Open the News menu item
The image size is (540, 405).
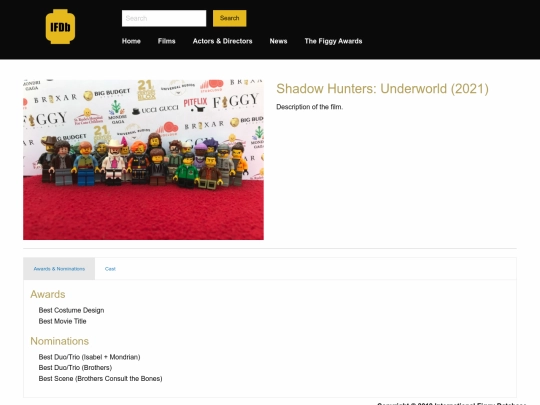278,41
